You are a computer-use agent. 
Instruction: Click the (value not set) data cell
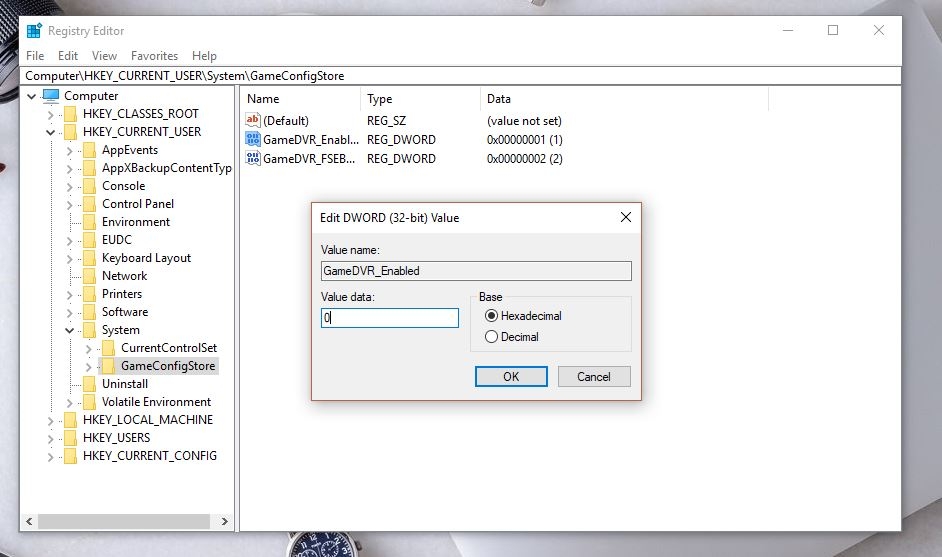click(524, 121)
